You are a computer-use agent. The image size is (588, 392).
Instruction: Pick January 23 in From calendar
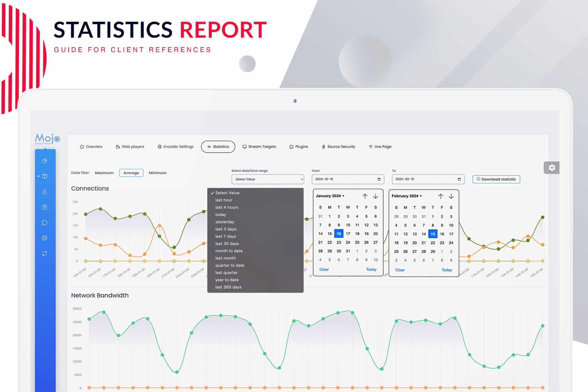(x=339, y=242)
